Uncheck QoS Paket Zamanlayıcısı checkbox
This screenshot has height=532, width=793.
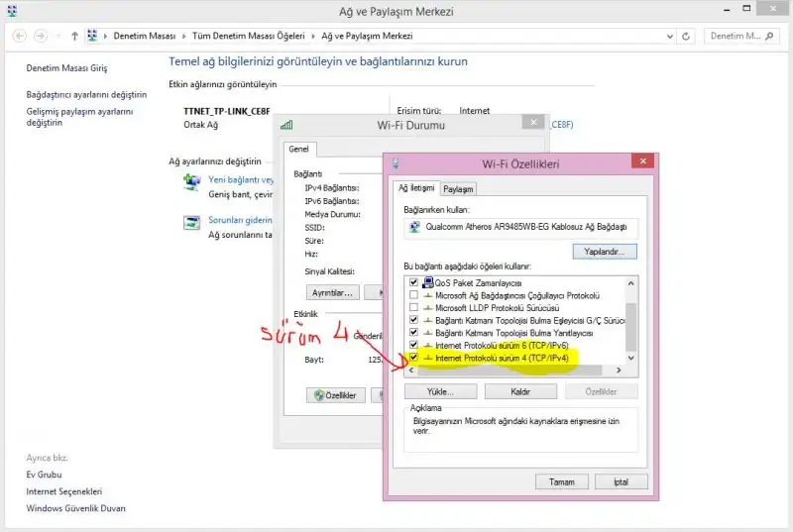tap(413, 283)
